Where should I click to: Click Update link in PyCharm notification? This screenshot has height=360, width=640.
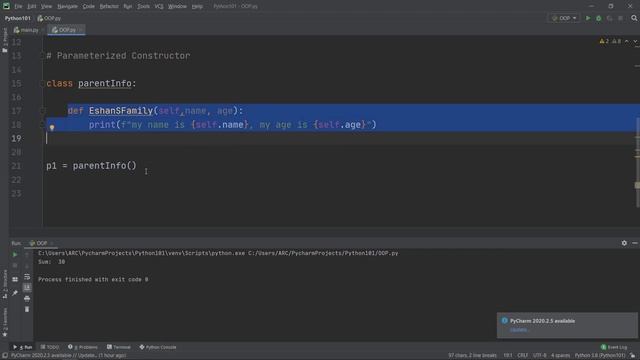coord(518,330)
